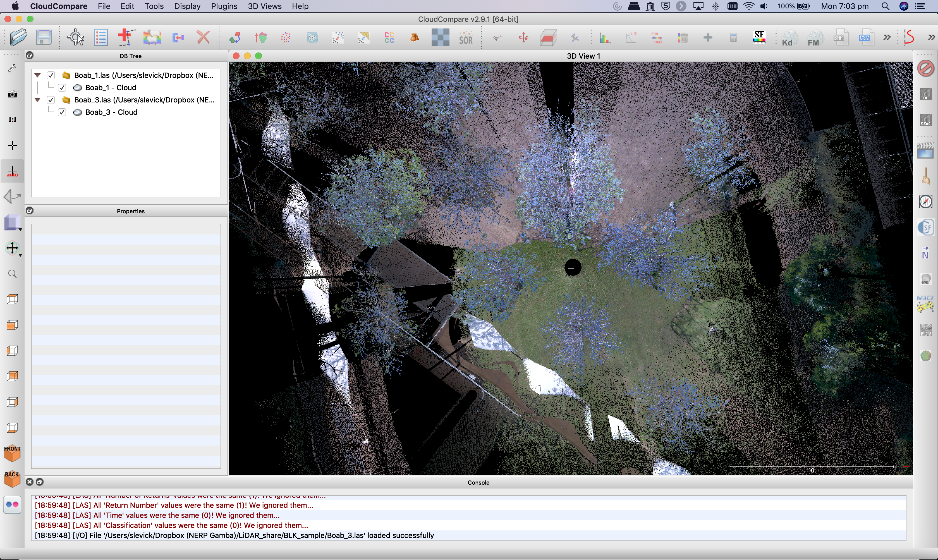Toggle auto pivot (auto) icon
The height and width of the screenshot is (560, 938).
click(x=13, y=171)
